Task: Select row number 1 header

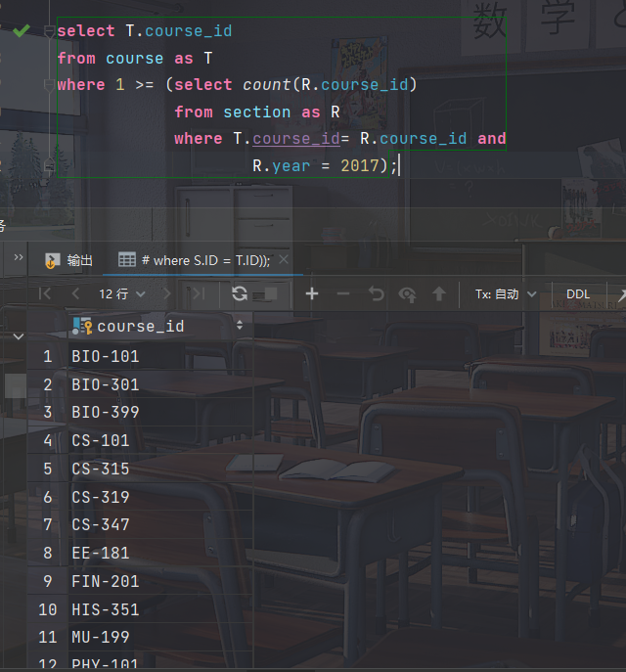Action: (x=48, y=357)
